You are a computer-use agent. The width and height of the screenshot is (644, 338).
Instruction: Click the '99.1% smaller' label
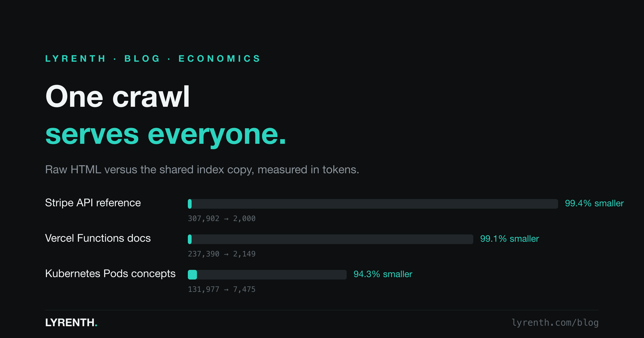point(510,239)
